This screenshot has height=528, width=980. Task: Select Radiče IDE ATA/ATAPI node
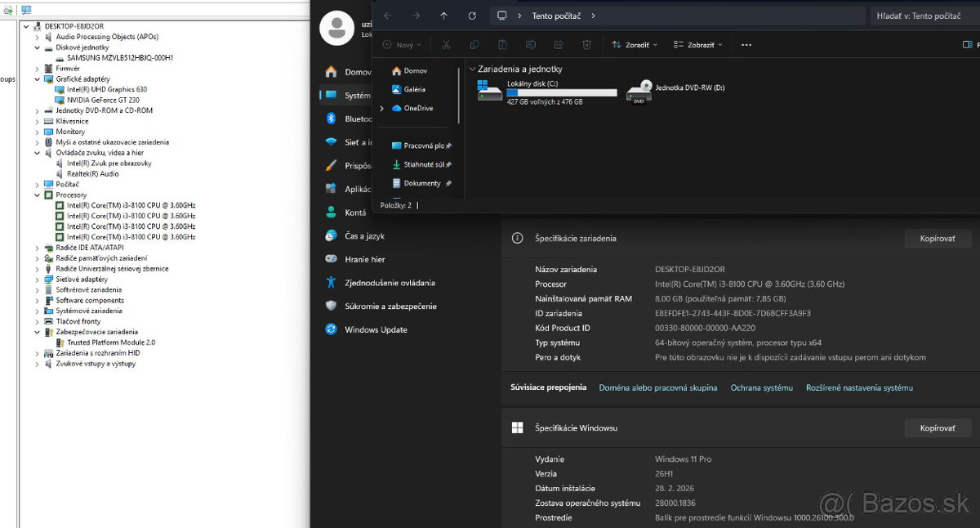coord(90,248)
